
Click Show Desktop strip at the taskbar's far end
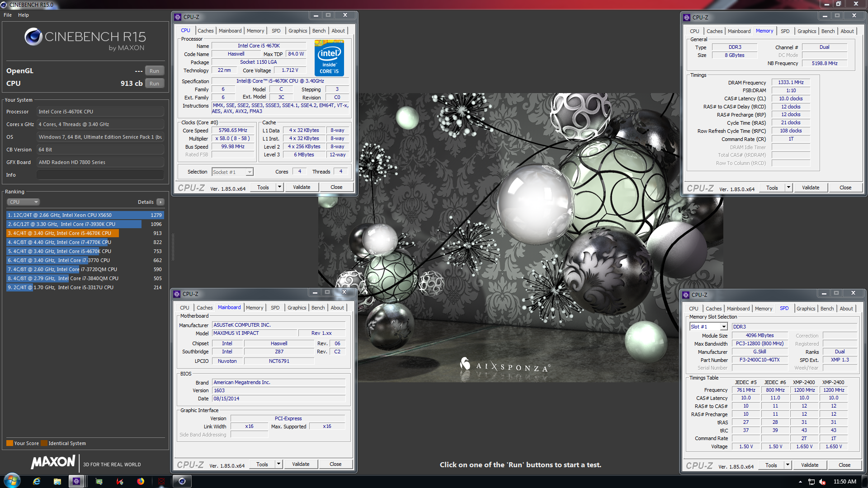[864, 481]
